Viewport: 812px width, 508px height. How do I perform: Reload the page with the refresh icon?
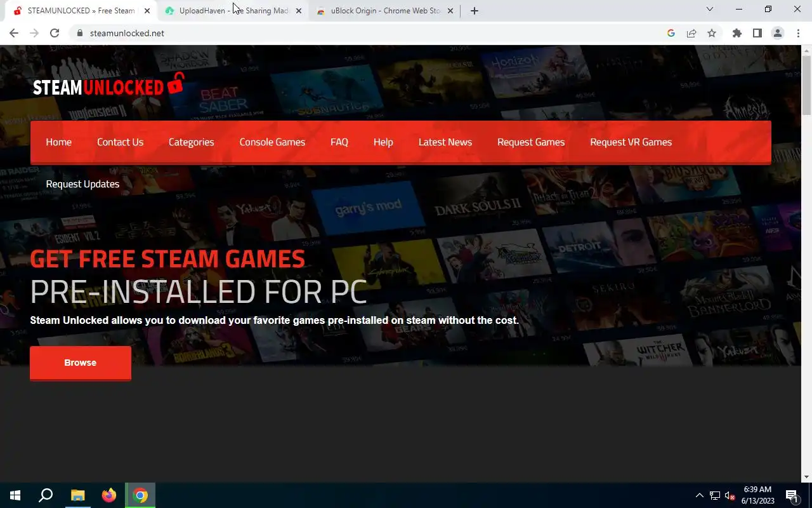[55, 33]
